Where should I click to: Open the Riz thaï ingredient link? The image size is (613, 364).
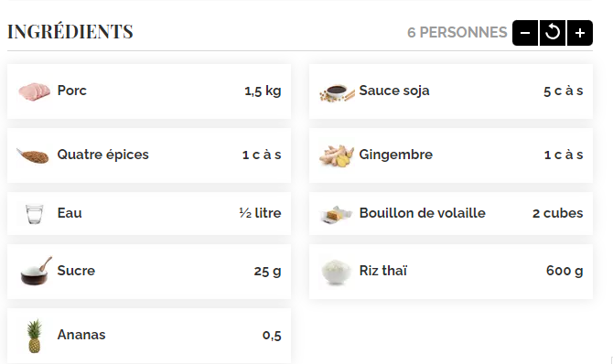click(383, 271)
